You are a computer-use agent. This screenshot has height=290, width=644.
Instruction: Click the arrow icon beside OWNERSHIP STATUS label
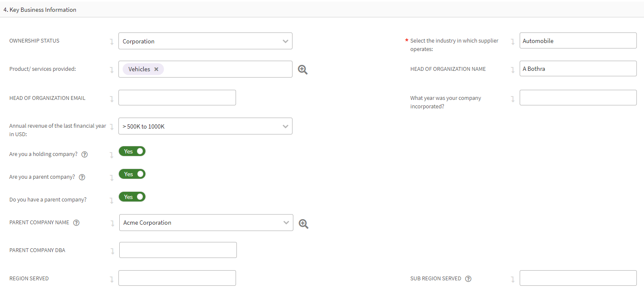(x=112, y=42)
